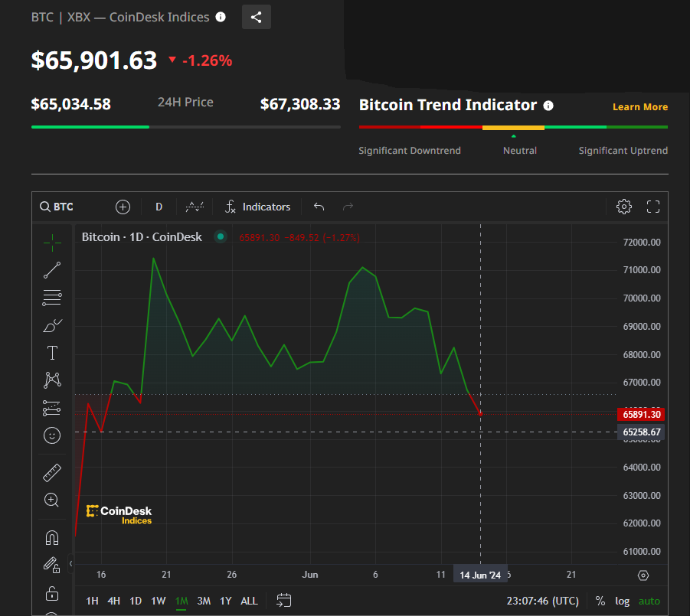The width and height of the screenshot is (690, 616).
Task: Select the ruler measure tool
Action: 52,473
